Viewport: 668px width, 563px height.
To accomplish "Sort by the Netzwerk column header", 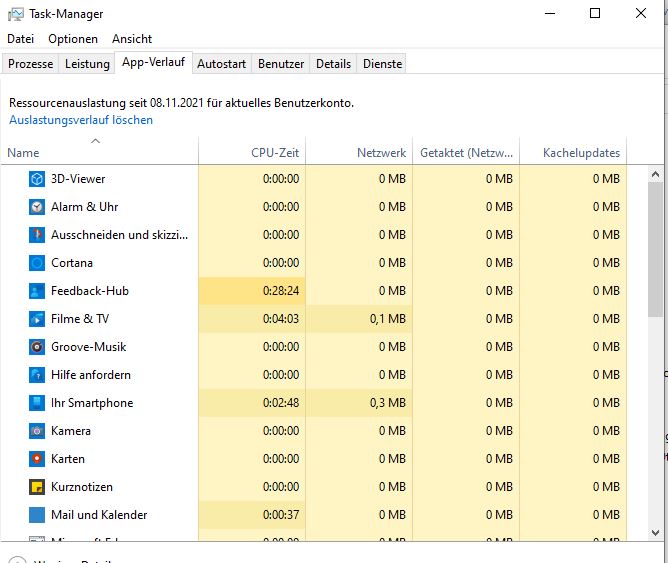I will (359, 152).
